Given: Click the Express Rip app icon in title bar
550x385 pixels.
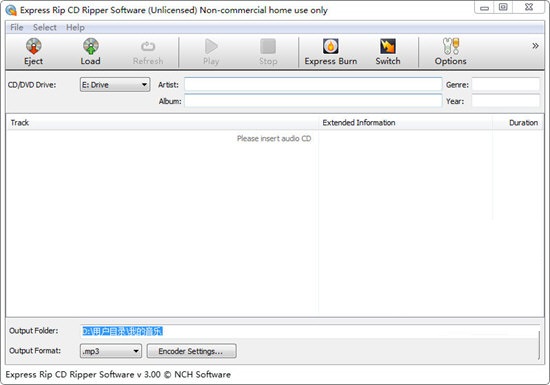Looking at the screenshot, I should tap(11, 10).
